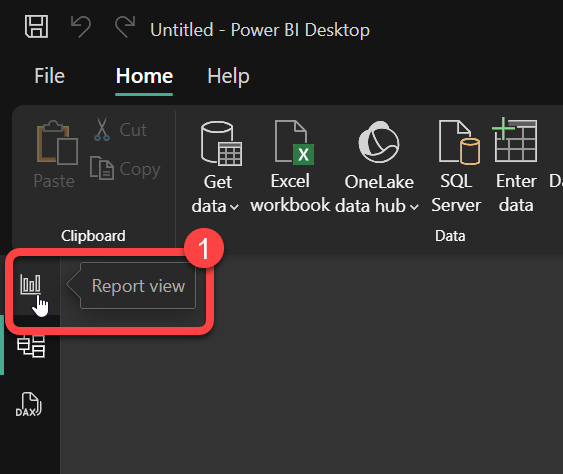Viewport: 563px width, 474px height.
Task: Switch to Report view in sidebar
Action: [x=31, y=285]
